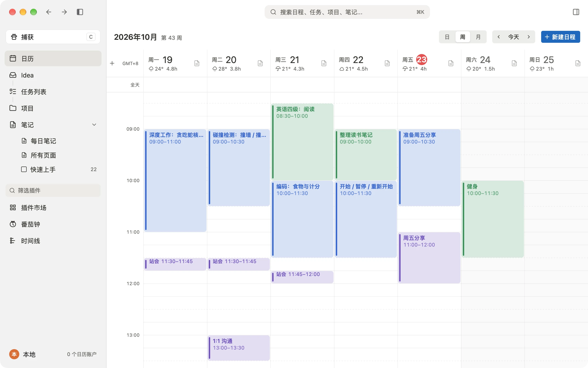Focus the 筛选插件 filter field
Viewport: 588px width, 368px height.
[x=53, y=190]
